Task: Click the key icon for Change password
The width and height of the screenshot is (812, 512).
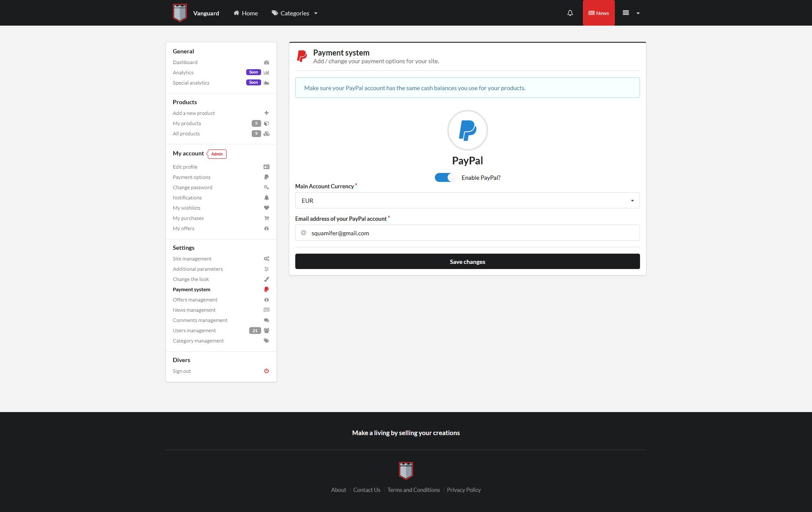Action: [x=266, y=187]
